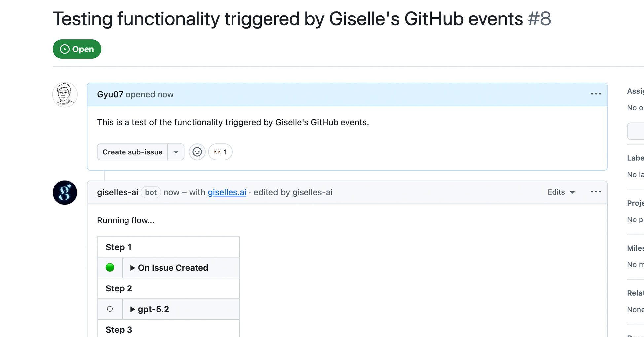This screenshot has height=337, width=644.
Task: Open the Create sub-issue dropdown arrow
Action: (176, 152)
